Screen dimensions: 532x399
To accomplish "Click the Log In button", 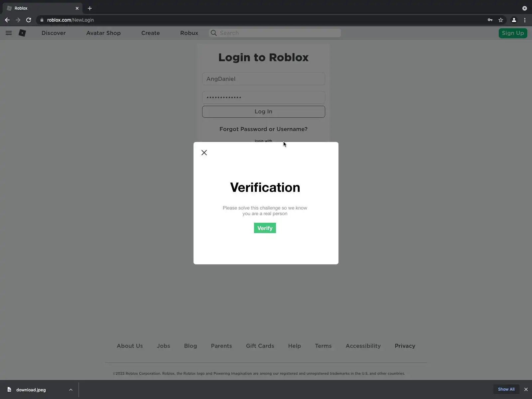I will click(264, 112).
